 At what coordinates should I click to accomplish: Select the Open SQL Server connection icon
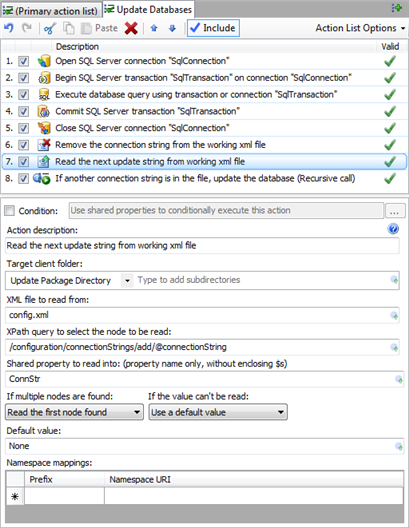pos(44,61)
